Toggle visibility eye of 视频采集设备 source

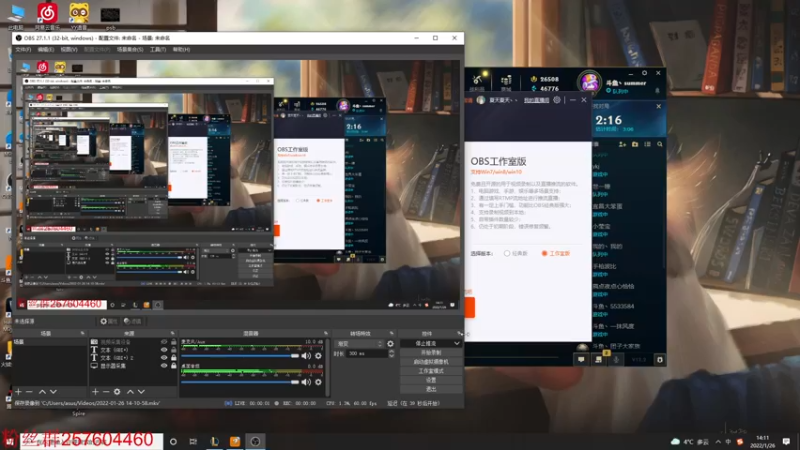tap(164, 342)
